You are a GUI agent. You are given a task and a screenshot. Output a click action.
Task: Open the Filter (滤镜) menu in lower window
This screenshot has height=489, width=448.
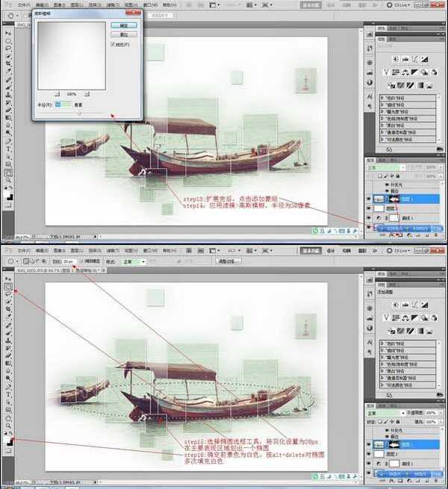(x=113, y=250)
